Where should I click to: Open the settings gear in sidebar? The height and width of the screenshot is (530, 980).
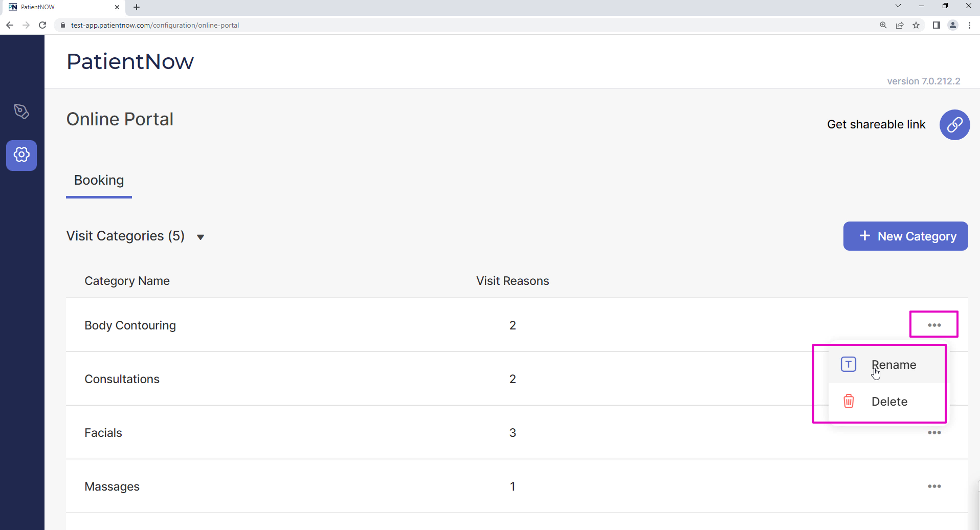[x=21, y=155]
